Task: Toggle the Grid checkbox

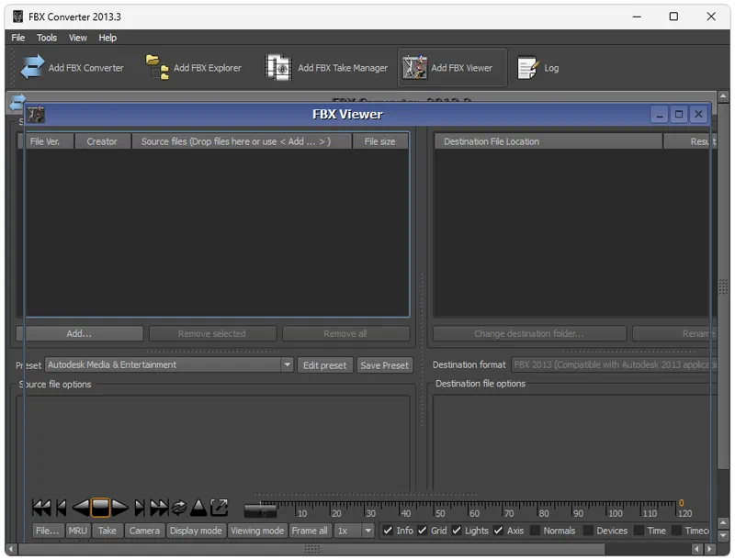Action: [422, 531]
